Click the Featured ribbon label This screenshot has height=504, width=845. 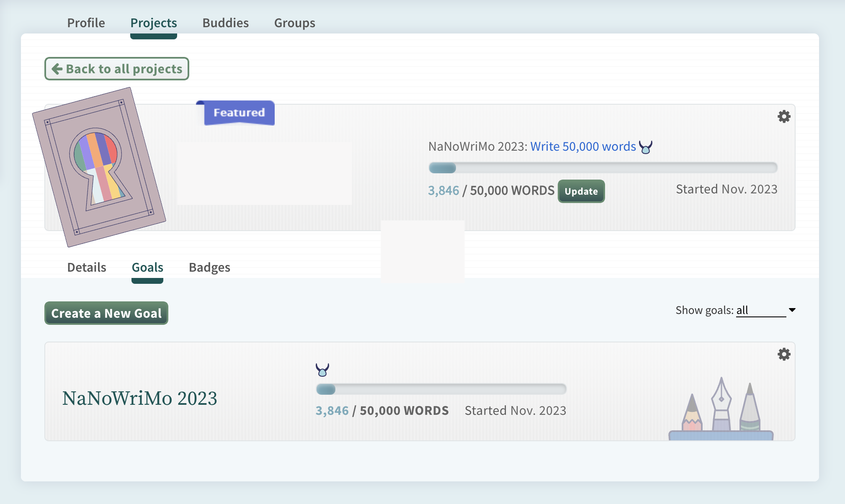(x=239, y=113)
